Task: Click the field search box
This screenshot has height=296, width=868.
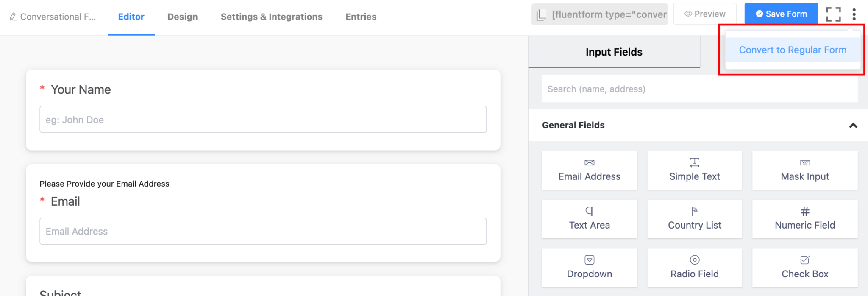Action: (x=699, y=89)
